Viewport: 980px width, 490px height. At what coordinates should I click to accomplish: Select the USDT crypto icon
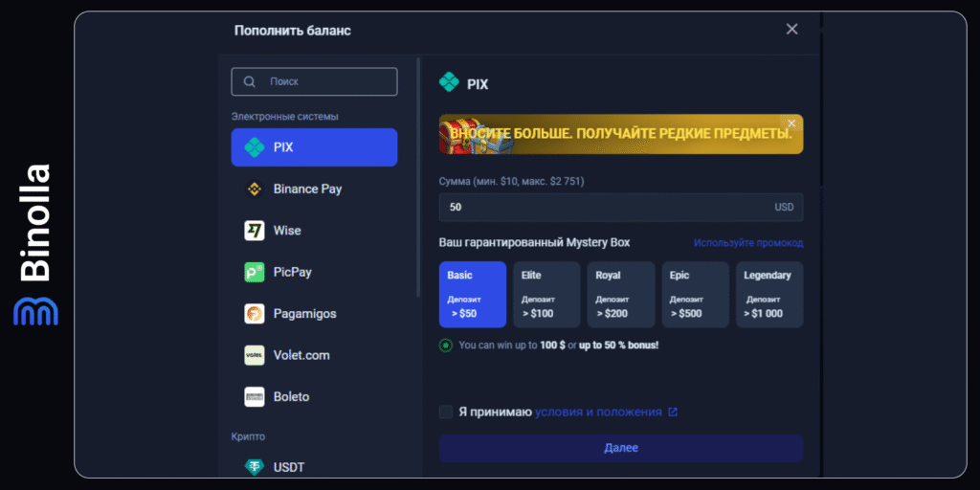pyautogui.click(x=255, y=467)
